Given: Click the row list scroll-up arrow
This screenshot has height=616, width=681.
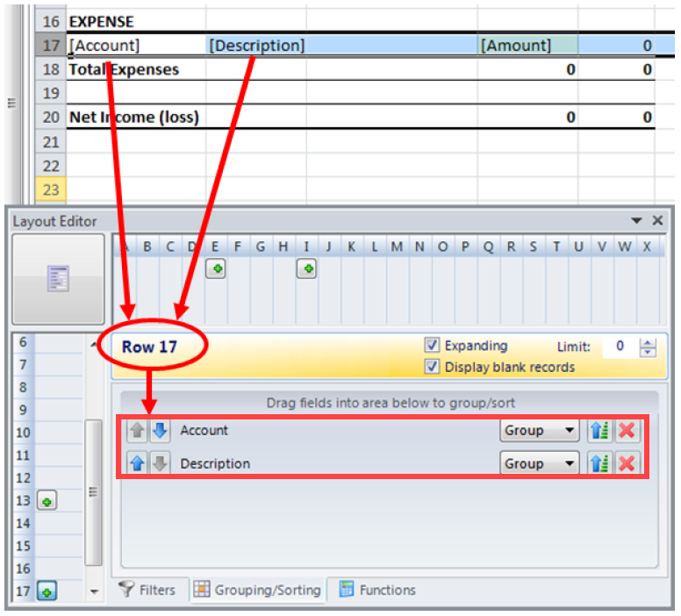Looking at the screenshot, I should point(93,345).
